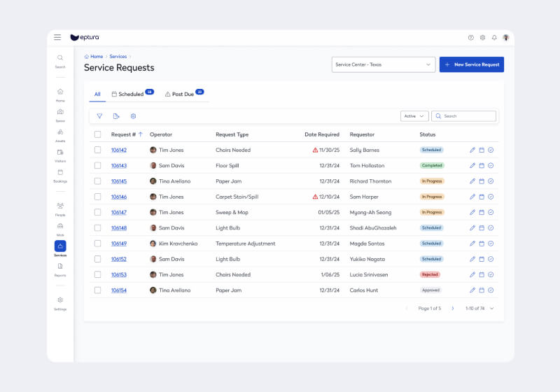560x392 pixels.
Task: Click the export icon in table toolbar
Action: (116, 116)
